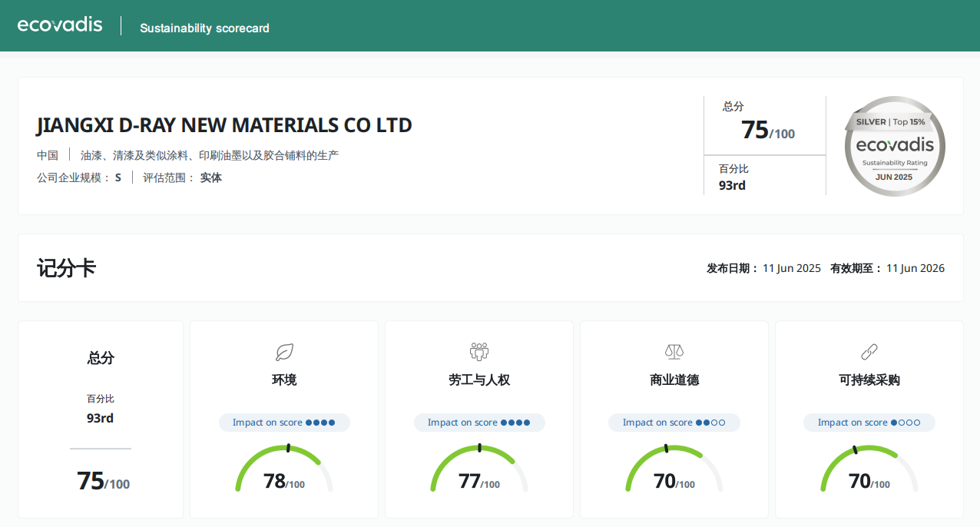Click the Sustainability scorecard header title
Screen dimensions: 980x527
[204, 28]
